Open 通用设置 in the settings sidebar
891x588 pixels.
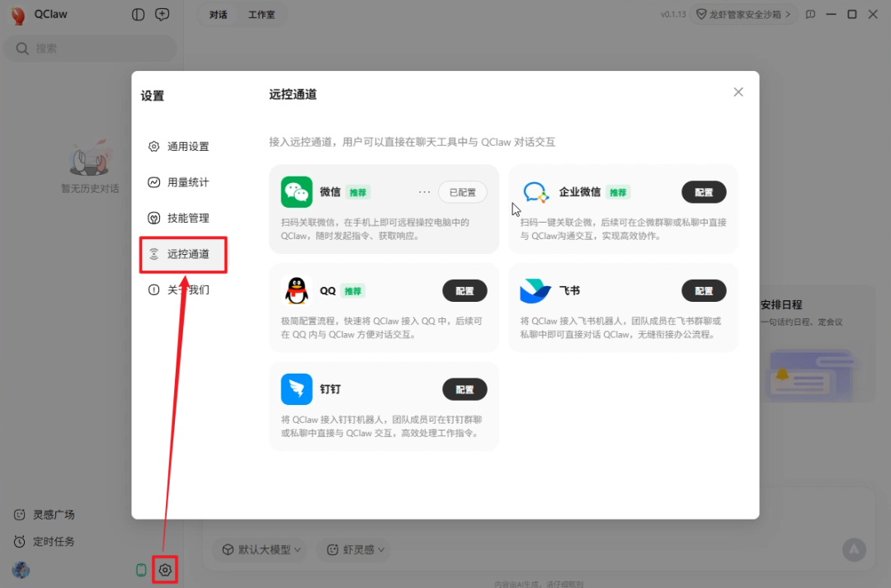tap(187, 146)
